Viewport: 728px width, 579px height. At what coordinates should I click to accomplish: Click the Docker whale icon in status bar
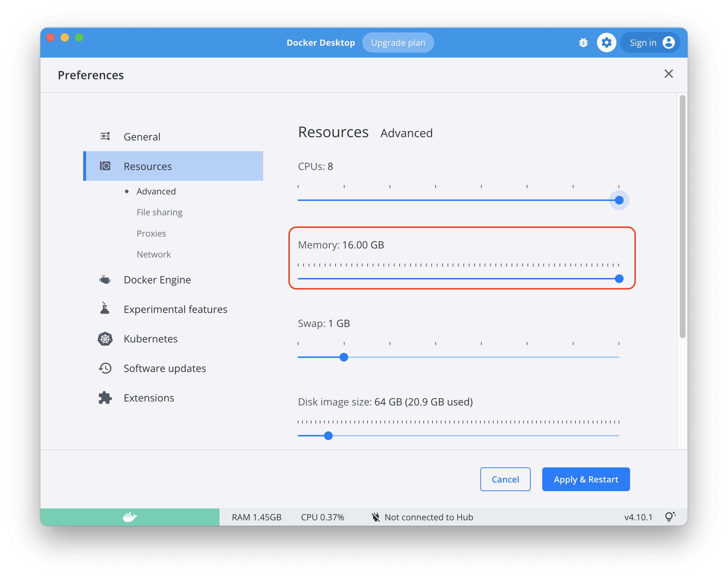tap(129, 517)
